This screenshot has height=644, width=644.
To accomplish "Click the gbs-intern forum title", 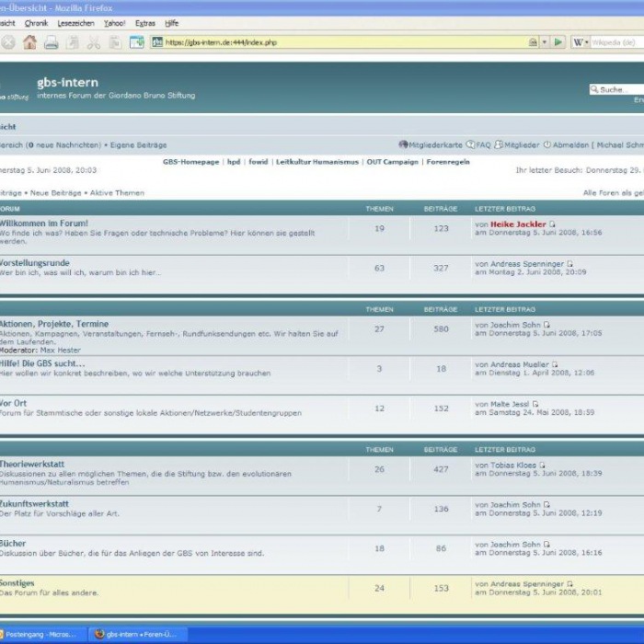I will click(x=68, y=82).
